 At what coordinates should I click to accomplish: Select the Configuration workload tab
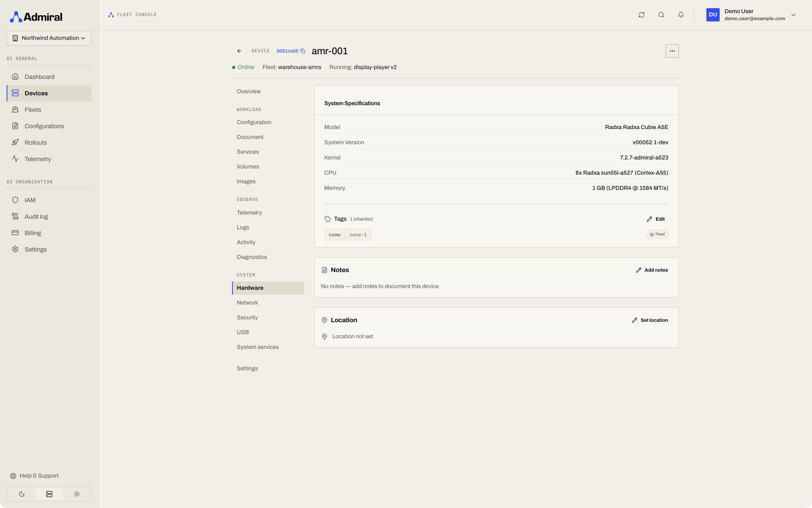coord(268,122)
